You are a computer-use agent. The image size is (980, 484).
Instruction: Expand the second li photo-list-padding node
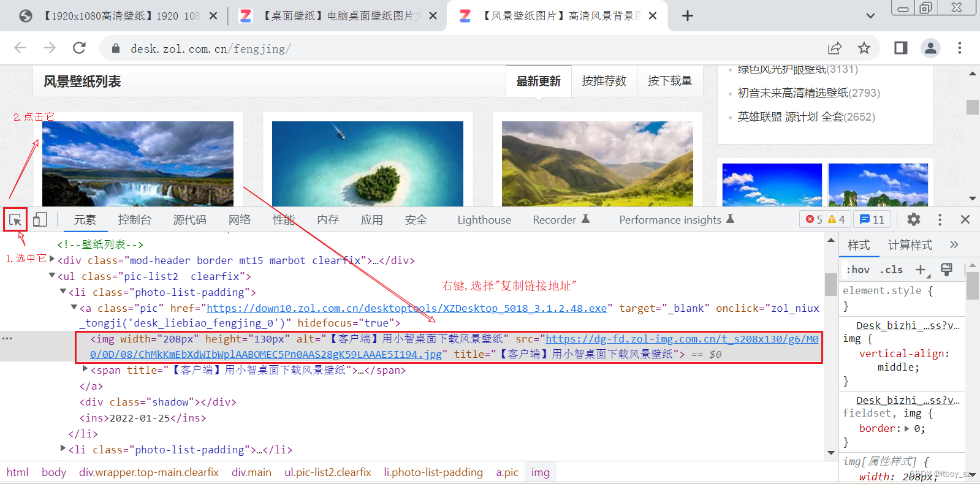pos(63,449)
